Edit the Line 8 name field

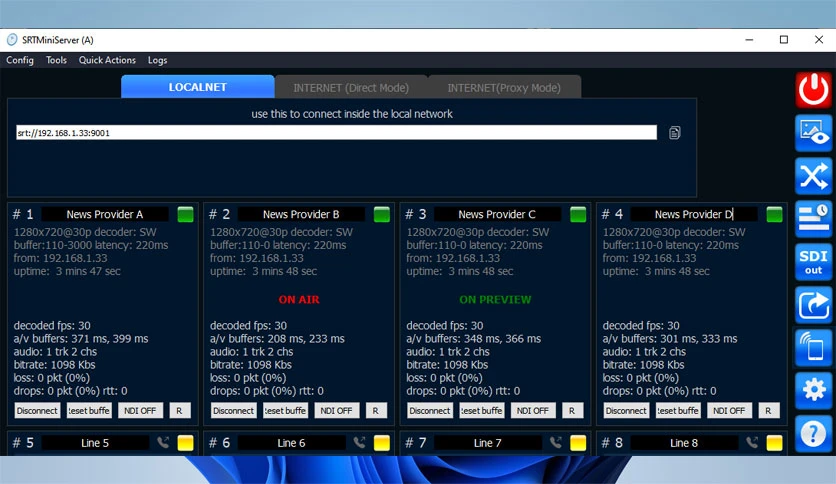[684, 442]
